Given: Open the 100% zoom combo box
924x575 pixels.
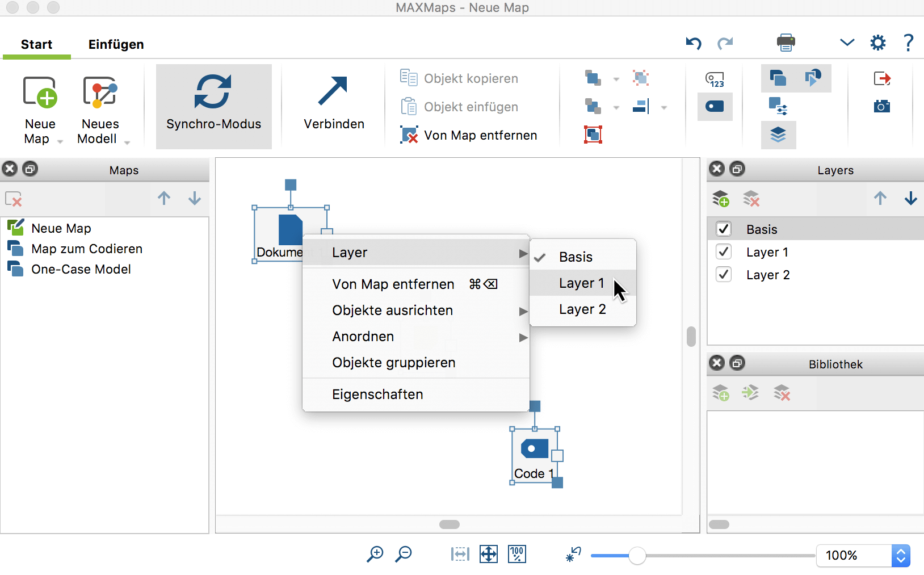Looking at the screenshot, I should pyautogui.click(x=863, y=556).
